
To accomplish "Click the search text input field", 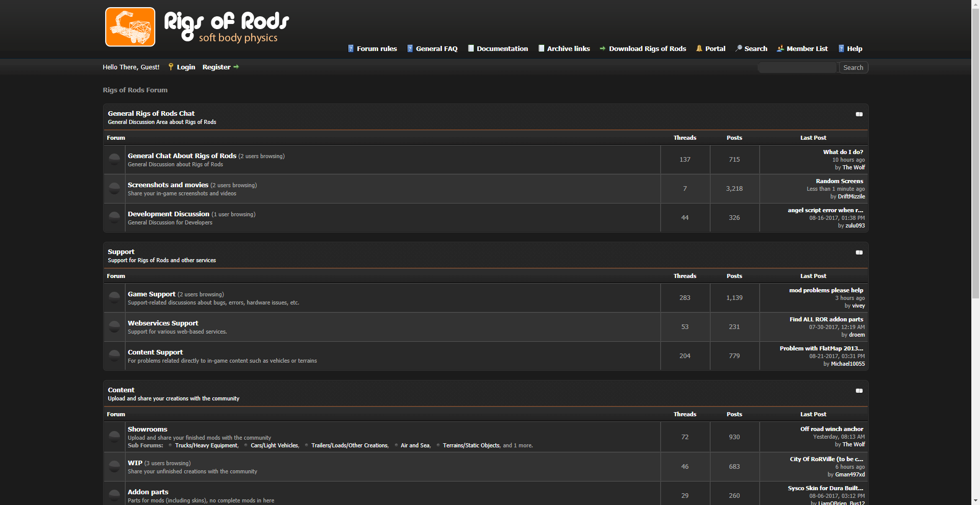I will tap(798, 67).
